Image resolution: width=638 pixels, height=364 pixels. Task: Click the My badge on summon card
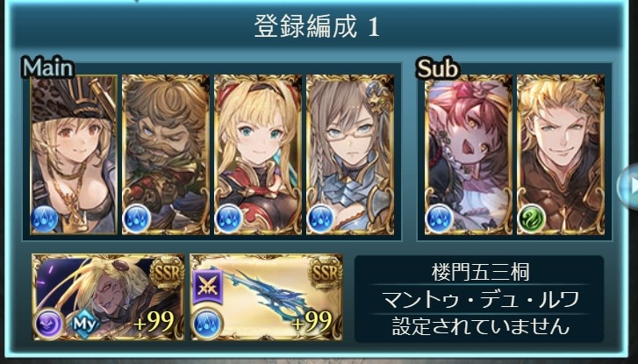[x=85, y=325]
